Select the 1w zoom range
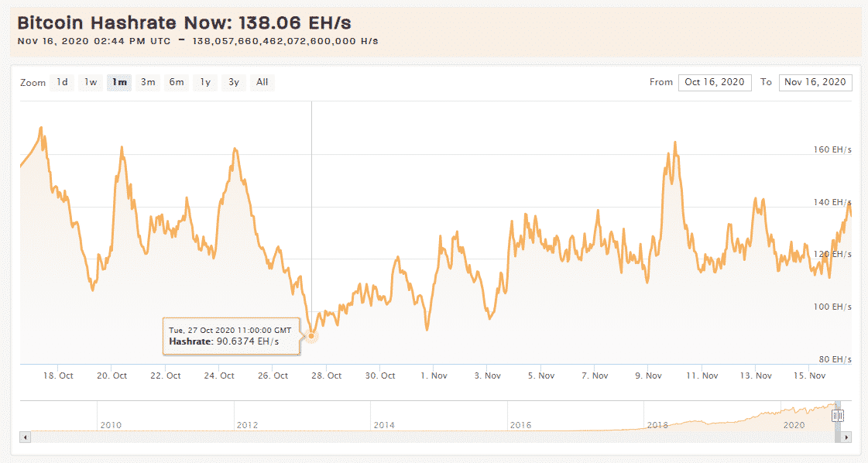 click(91, 82)
